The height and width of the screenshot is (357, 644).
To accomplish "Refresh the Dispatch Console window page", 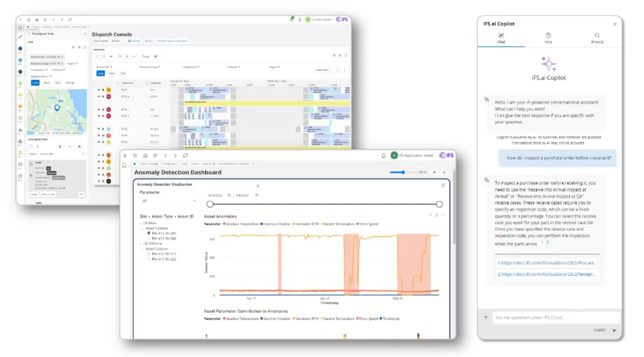I will pyautogui.click(x=70, y=20).
